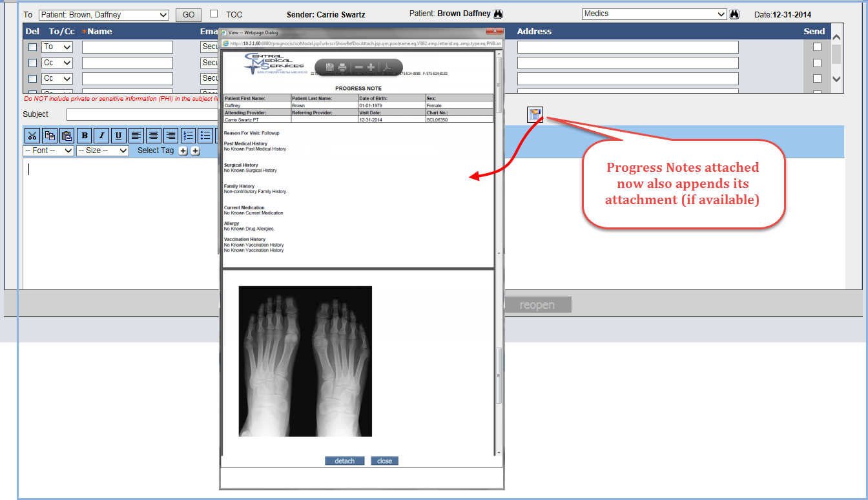
Task: Toggle Bold formatting
Action: (84, 136)
